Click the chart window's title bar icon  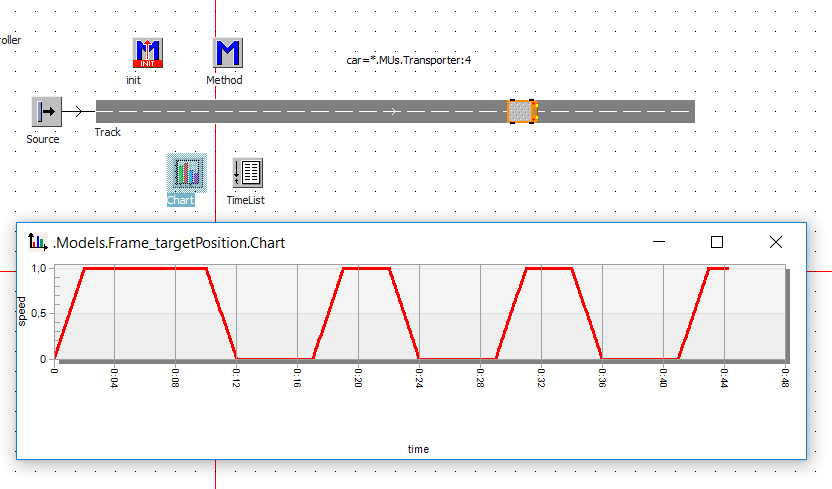coord(38,242)
